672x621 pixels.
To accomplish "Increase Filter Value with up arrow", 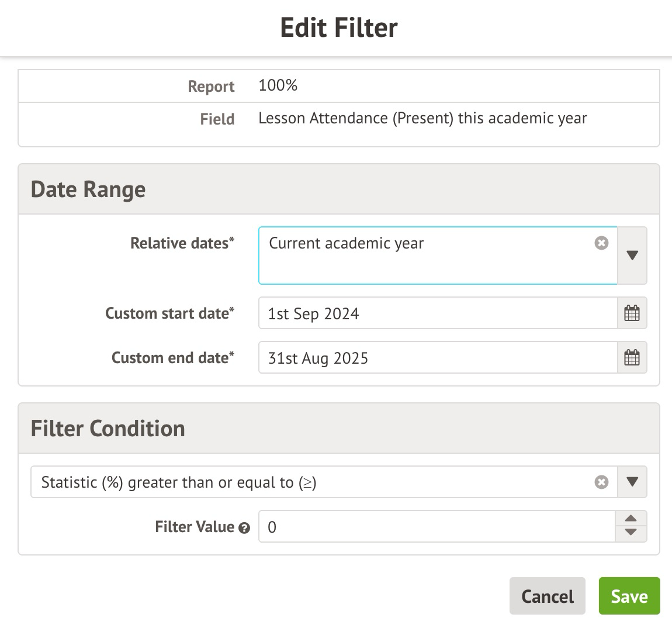I will (631, 519).
